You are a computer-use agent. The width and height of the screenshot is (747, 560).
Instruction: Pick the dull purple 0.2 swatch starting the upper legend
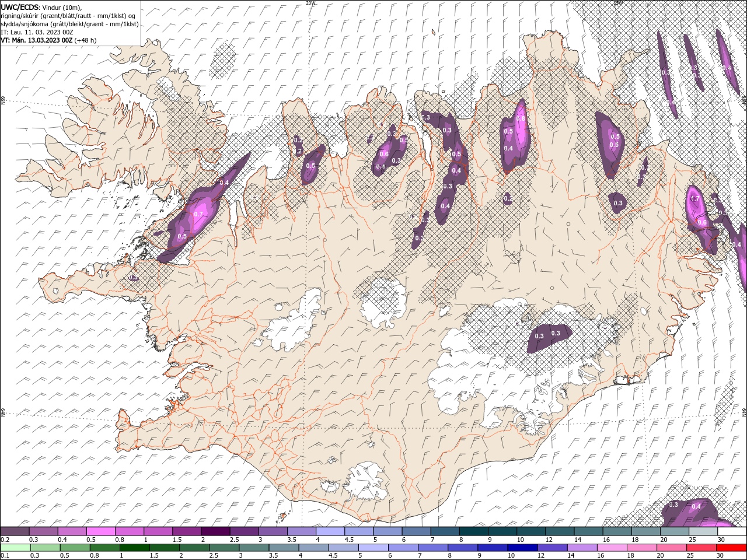tap(15, 531)
